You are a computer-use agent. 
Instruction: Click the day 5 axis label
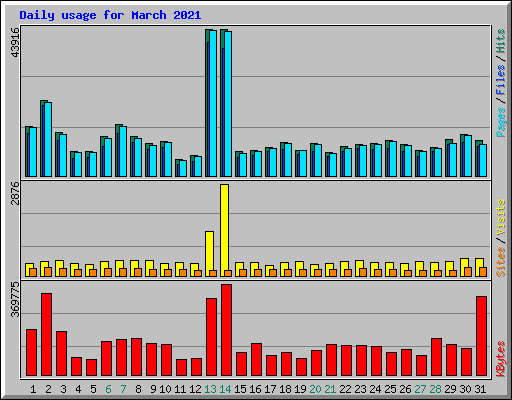(x=93, y=389)
